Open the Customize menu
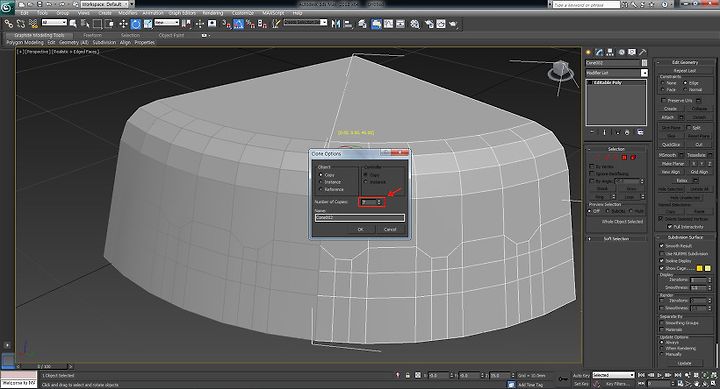 point(243,13)
